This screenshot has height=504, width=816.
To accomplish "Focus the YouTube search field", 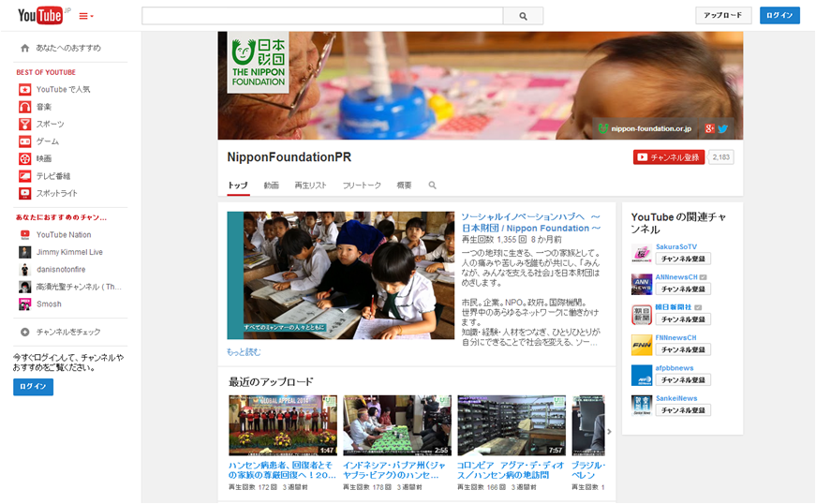I will click(322, 16).
